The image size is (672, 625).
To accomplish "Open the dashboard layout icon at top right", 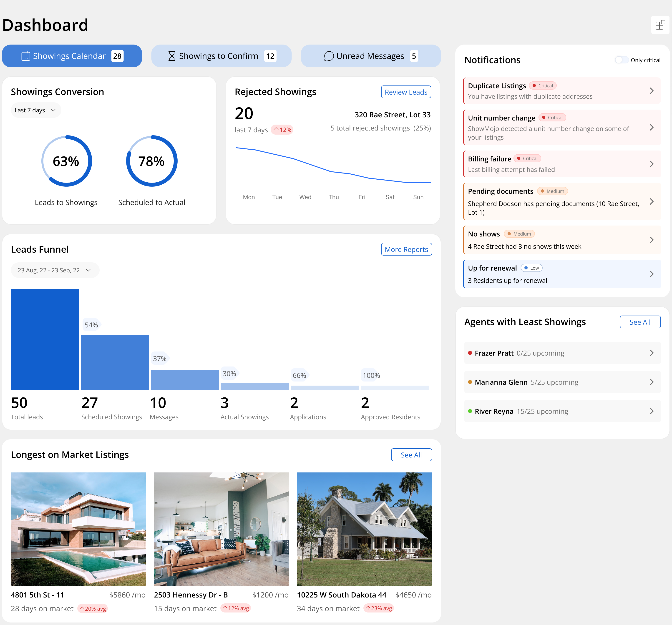I will 659,25.
